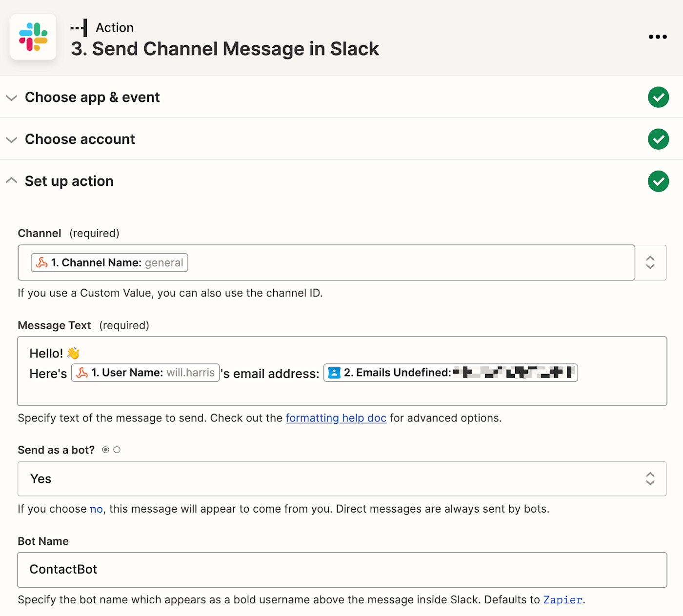This screenshot has height=616, width=683.
Task: Click the 'Zapier' default name text
Action: (562, 600)
